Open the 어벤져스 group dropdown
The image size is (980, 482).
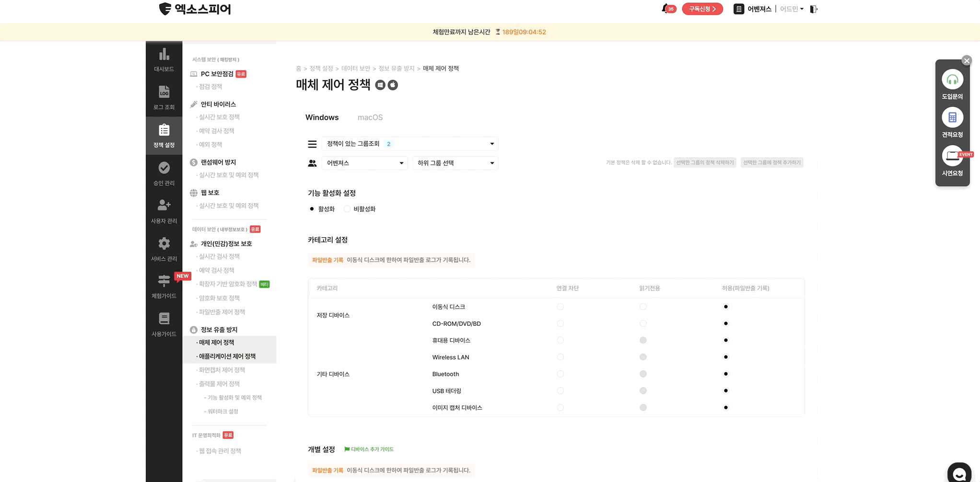tap(364, 163)
